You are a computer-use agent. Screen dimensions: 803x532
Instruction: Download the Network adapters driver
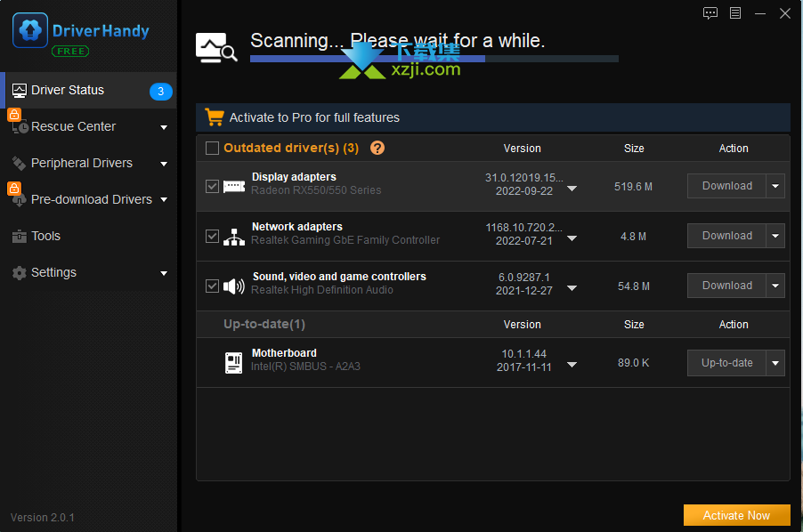[726, 236]
